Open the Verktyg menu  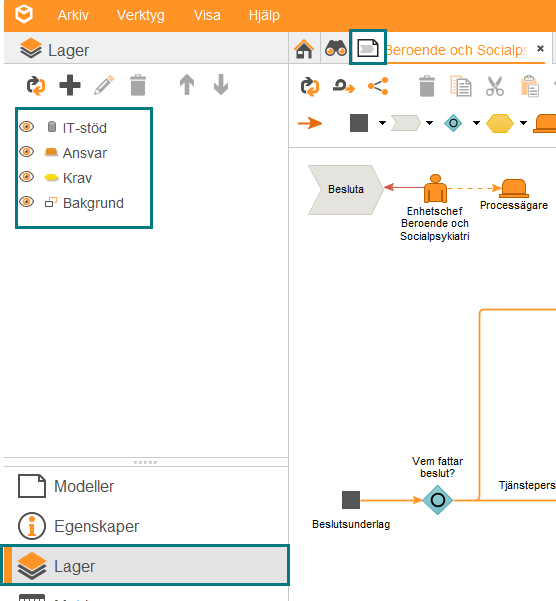click(141, 15)
